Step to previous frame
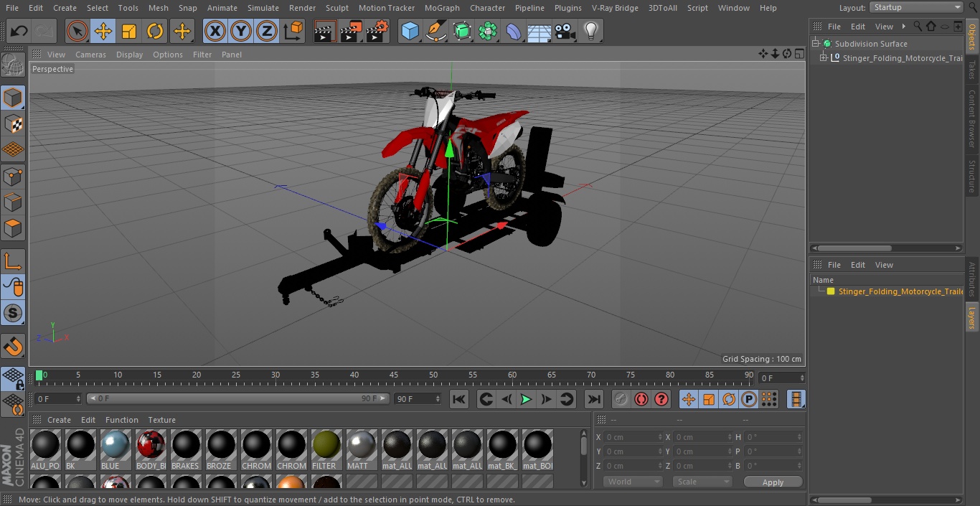Image resolution: width=980 pixels, height=506 pixels. (506, 399)
